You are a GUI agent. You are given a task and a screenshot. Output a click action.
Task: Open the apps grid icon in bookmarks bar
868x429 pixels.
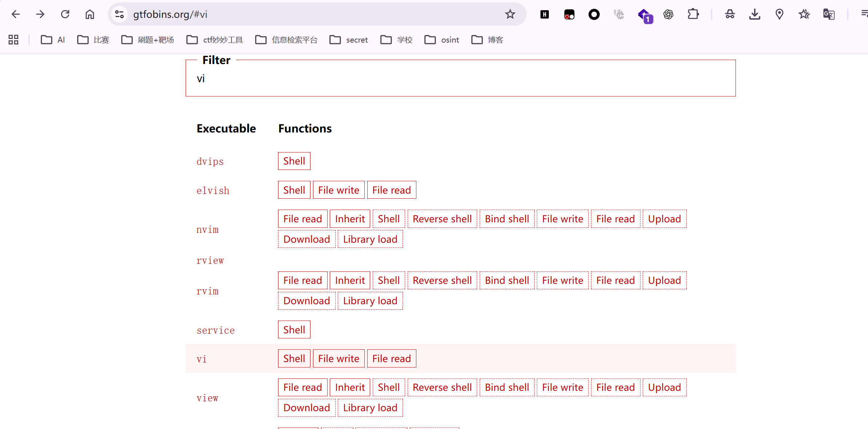pos(13,40)
